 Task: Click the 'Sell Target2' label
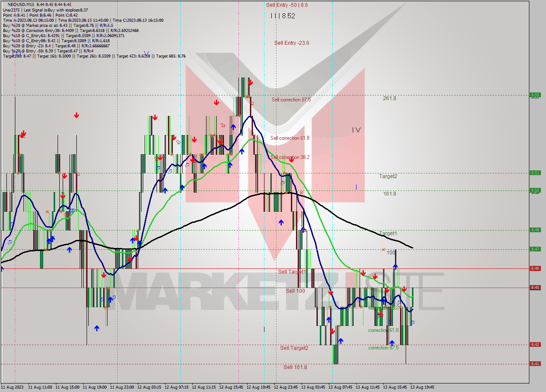click(294, 348)
